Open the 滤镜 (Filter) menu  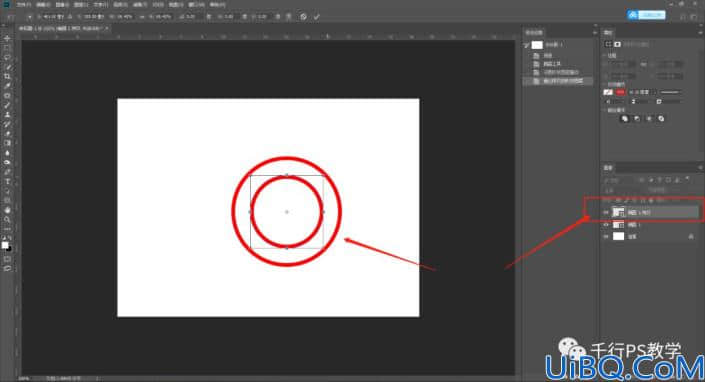139,5
